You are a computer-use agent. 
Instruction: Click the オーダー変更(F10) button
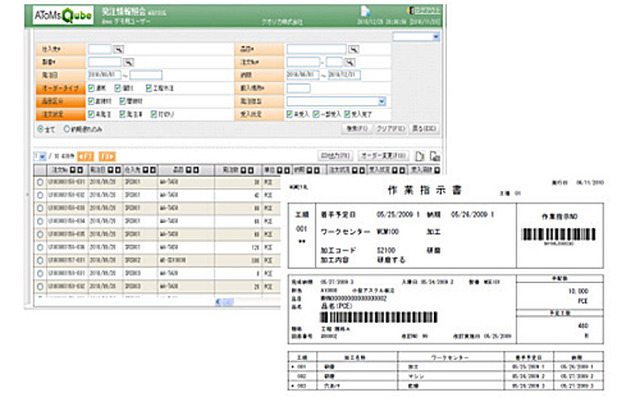[x=384, y=156]
